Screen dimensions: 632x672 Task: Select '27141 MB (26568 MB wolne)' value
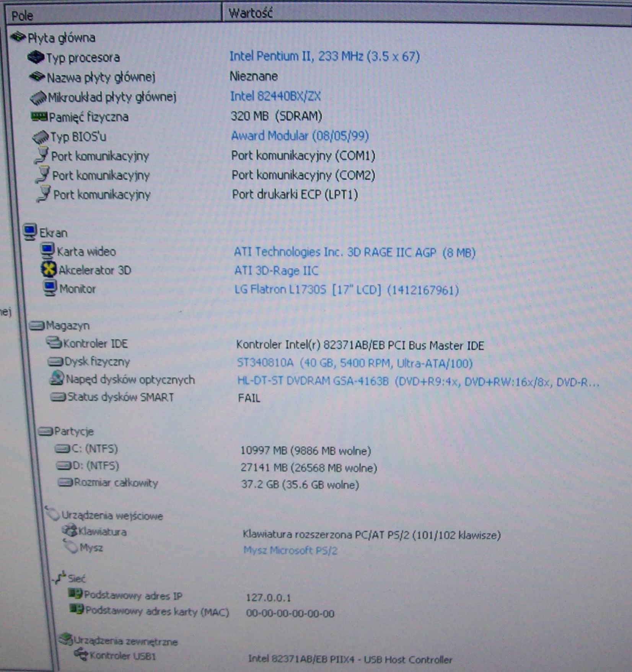(x=309, y=468)
